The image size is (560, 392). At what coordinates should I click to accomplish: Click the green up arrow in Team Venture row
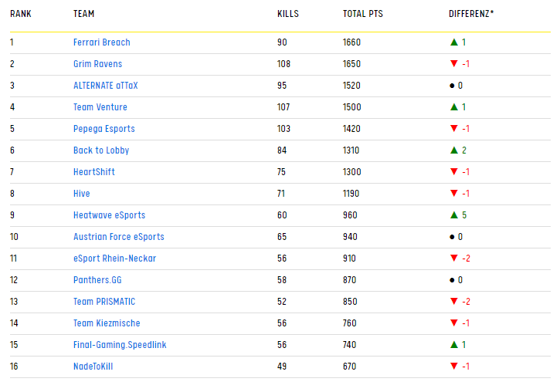(x=454, y=107)
